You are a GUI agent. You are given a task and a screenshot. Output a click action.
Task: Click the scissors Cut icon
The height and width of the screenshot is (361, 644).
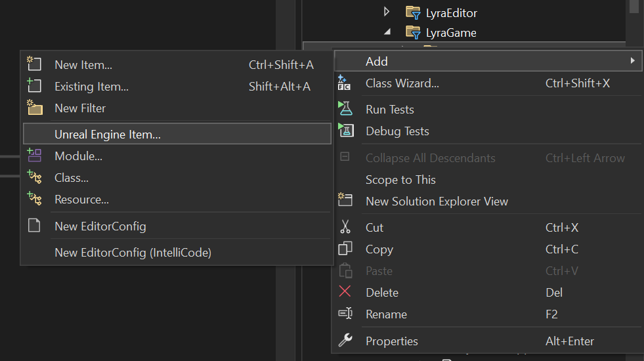tap(345, 227)
